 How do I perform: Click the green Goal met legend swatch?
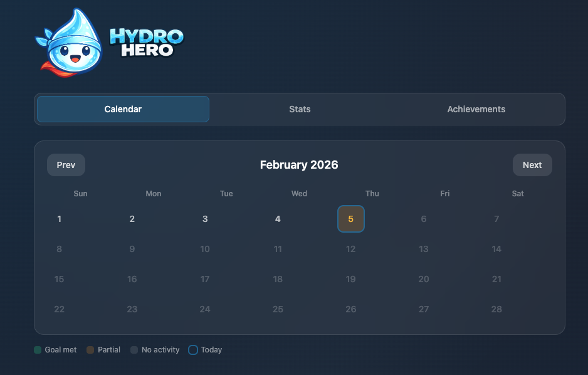(x=38, y=350)
